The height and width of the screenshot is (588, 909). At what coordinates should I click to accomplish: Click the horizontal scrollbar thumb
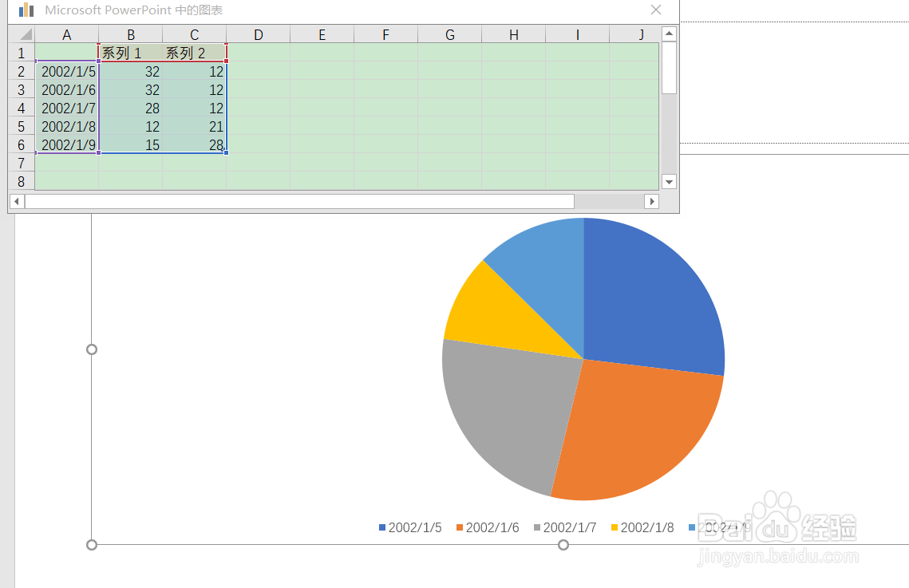300,201
